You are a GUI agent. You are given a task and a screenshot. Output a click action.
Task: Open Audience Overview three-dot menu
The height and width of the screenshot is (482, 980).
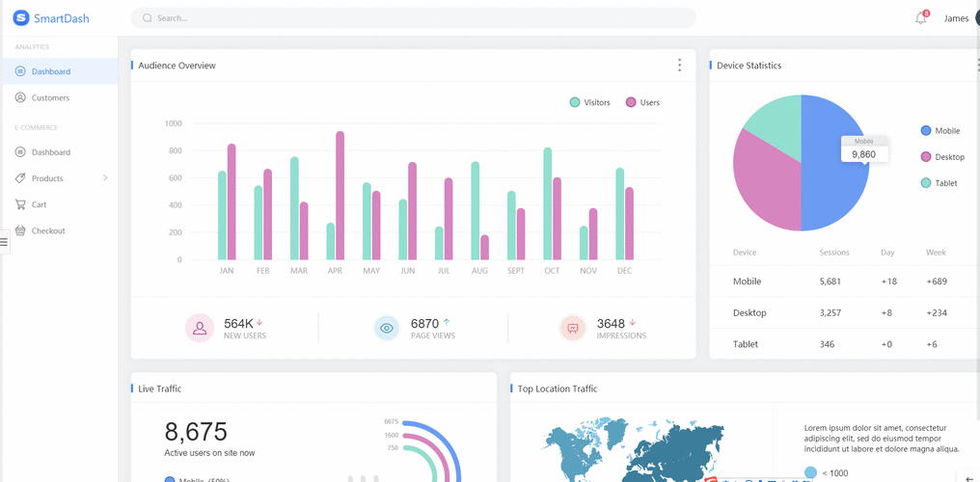click(x=679, y=66)
